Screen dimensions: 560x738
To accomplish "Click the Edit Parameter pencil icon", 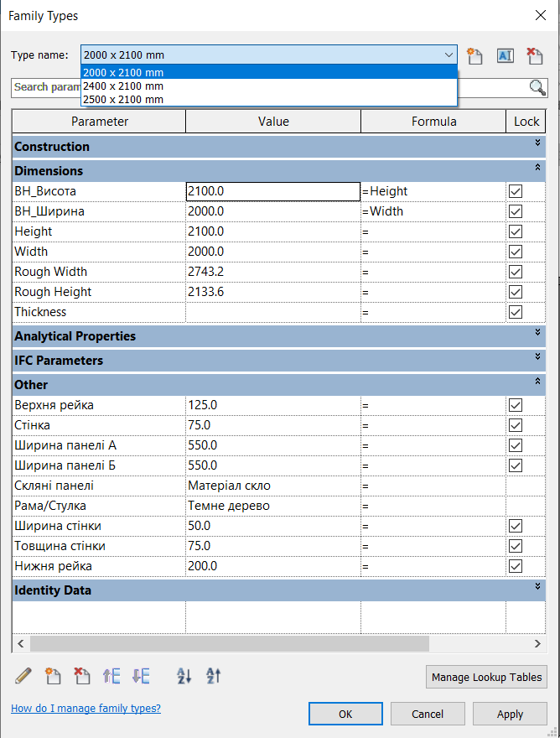I will pos(23,676).
